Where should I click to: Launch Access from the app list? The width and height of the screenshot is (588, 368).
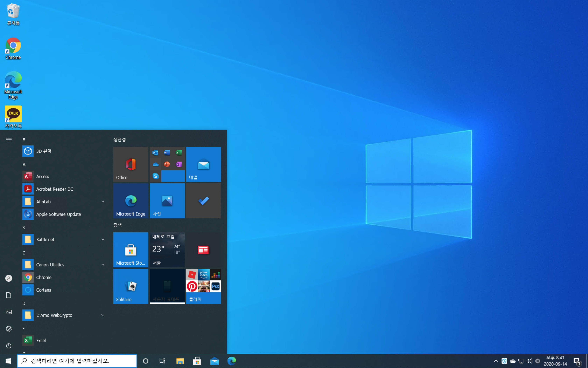[64, 176]
